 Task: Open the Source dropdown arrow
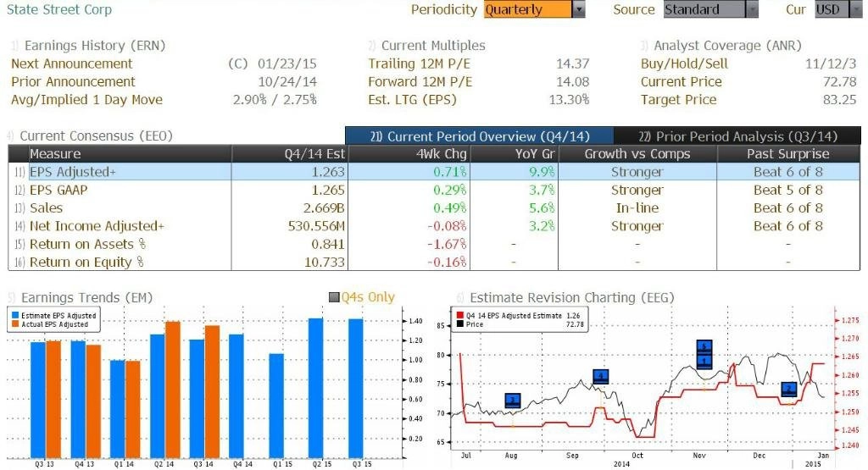coord(752,9)
